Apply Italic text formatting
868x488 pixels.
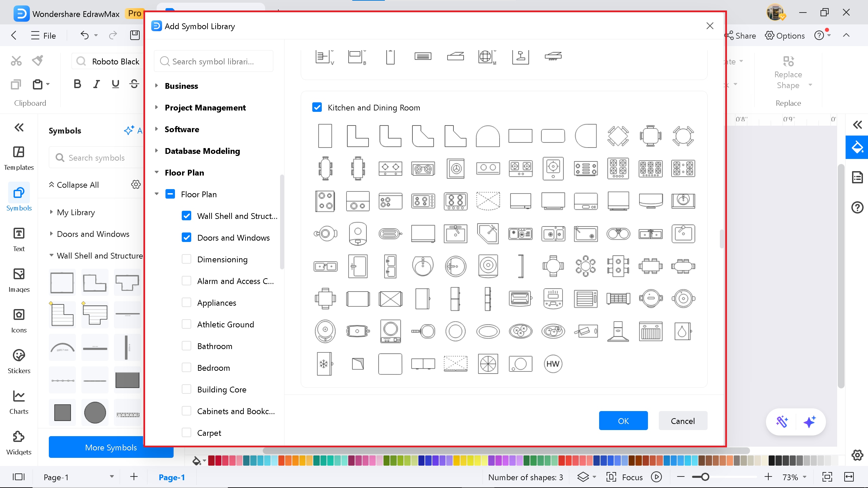[x=97, y=84]
